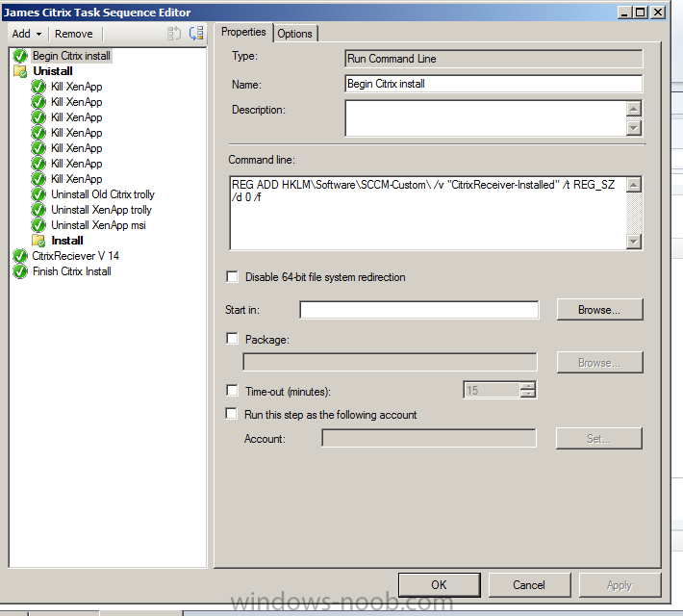
Task: Click the Apply button
Action: pos(620,585)
